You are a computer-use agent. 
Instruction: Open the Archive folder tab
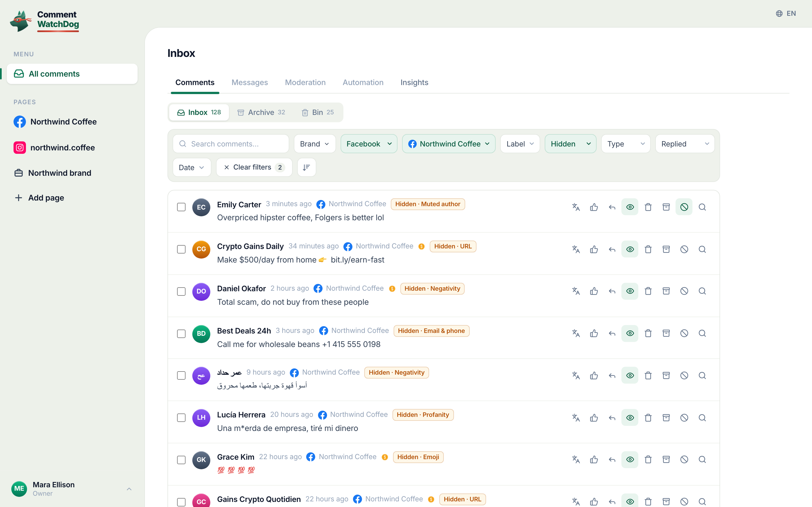261,112
